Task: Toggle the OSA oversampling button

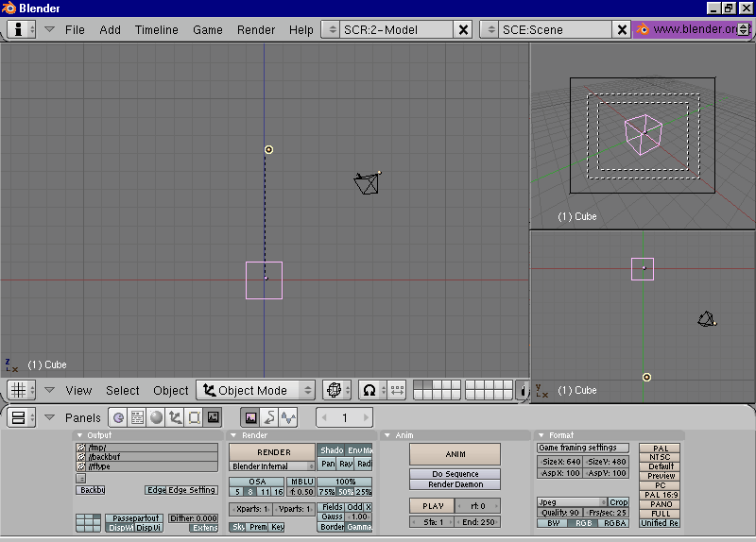Action: (257, 482)
